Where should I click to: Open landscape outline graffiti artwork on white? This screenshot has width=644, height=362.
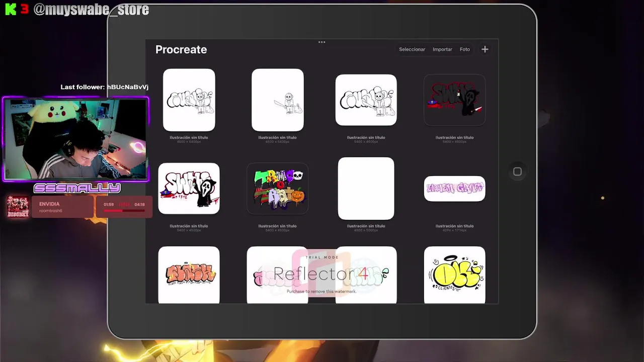(366, 100)
